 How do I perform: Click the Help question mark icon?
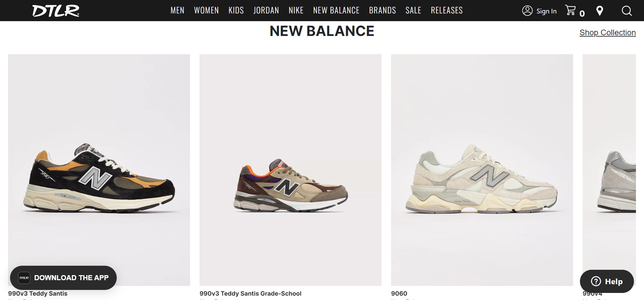pyautogui.click(x=596, y=281)
